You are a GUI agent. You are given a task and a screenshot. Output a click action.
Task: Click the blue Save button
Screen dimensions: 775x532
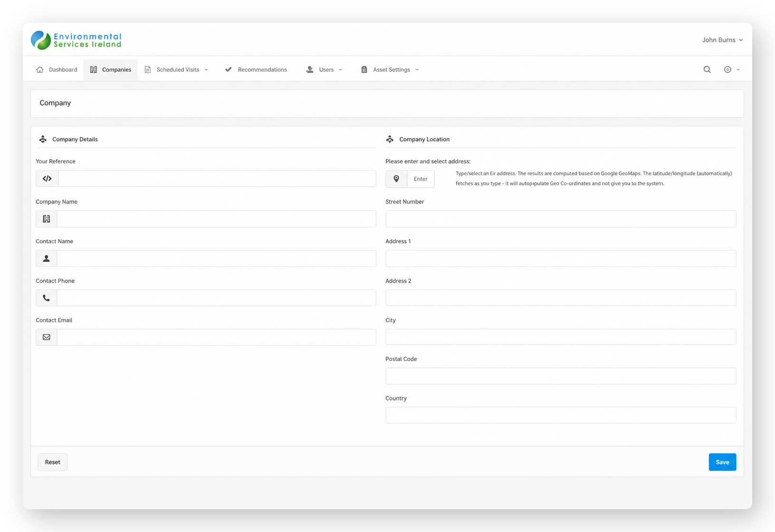[x=722, y=462]
